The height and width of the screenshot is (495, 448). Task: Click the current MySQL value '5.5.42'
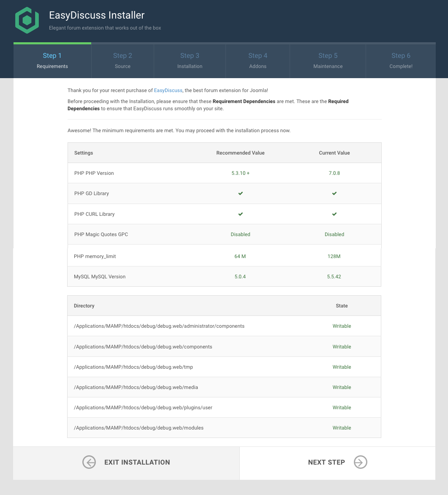click(x=334, y=277)
